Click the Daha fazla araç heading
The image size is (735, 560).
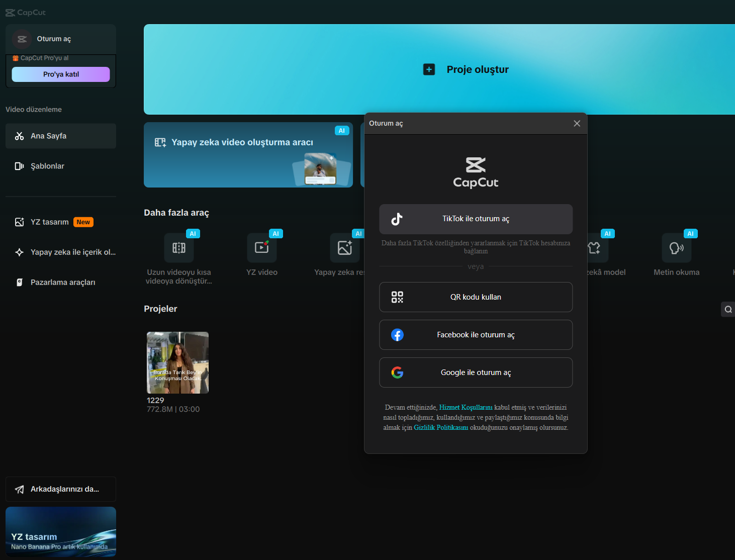click(176, 213)
